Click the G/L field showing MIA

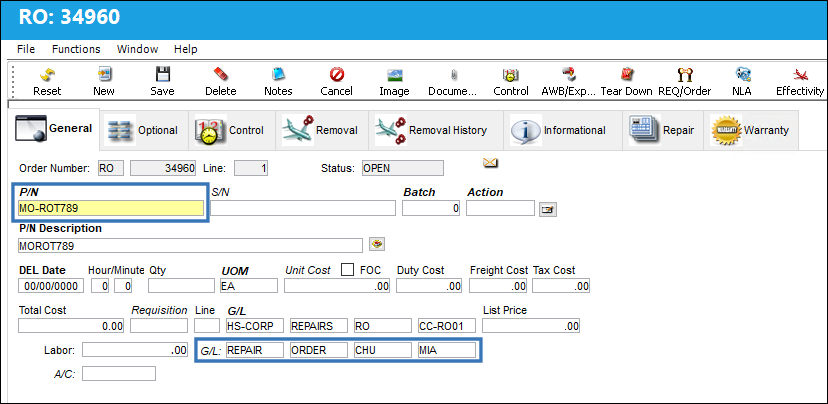pyautogui.click(x=447, y=350)
